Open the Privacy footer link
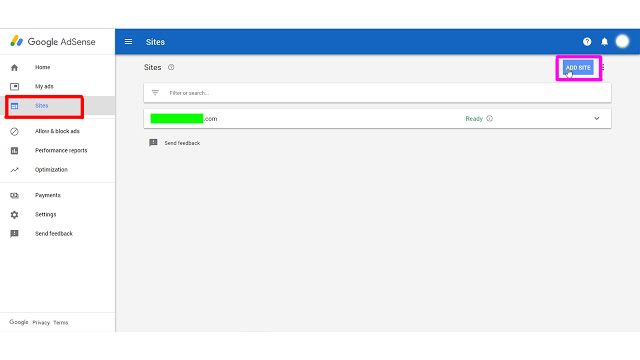The image size is (640, 360). click(x=41, y=322)
